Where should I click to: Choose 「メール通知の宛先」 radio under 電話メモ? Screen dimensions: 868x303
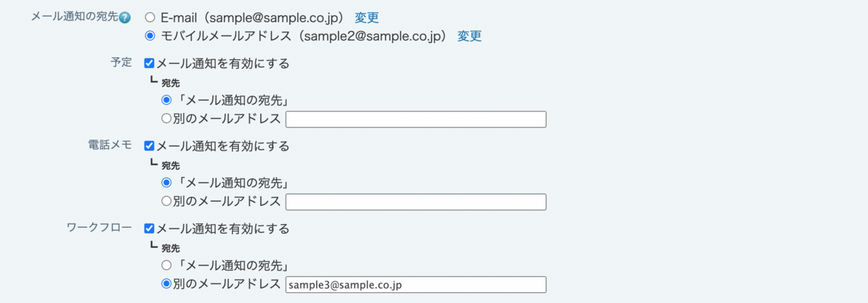[166, 183]
